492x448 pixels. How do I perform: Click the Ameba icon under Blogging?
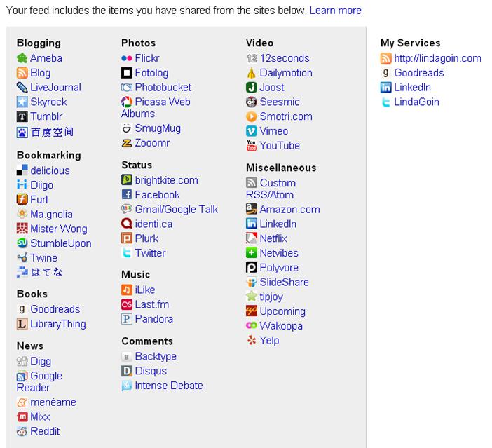tap(22, 58)
